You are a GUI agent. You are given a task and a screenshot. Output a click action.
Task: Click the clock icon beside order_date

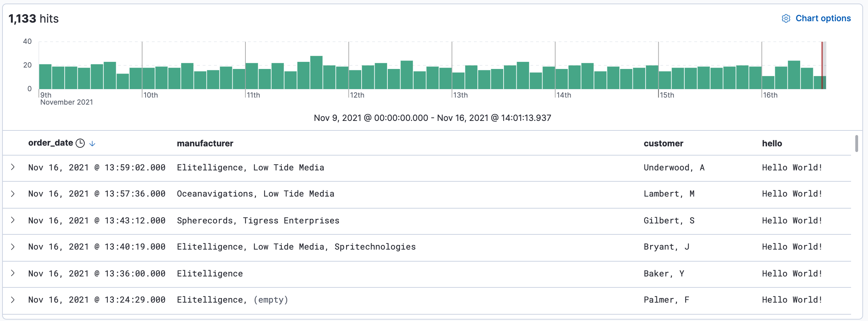pos(81,143)
